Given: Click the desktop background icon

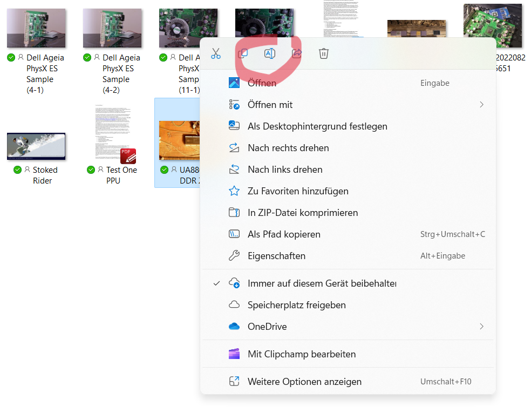Looking at the screenshot, I should click(234, 126).
